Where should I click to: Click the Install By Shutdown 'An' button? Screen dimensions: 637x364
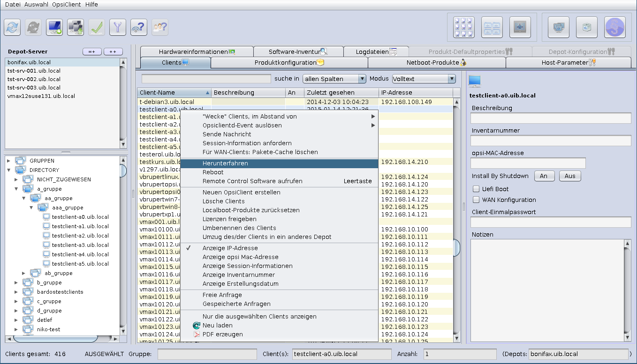coord(544,176)
